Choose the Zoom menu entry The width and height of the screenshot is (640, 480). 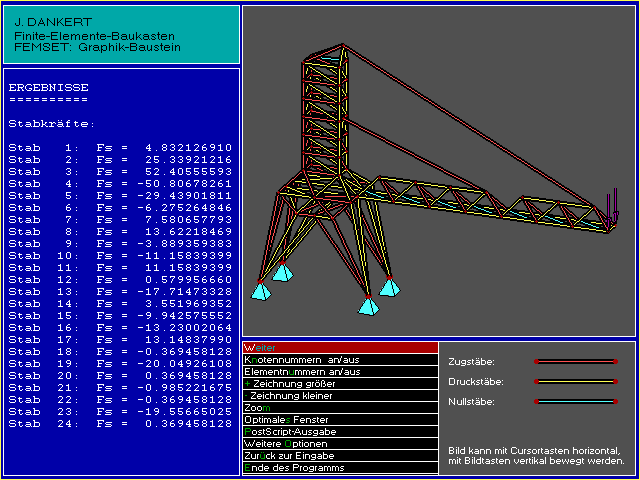coord(340,408)
